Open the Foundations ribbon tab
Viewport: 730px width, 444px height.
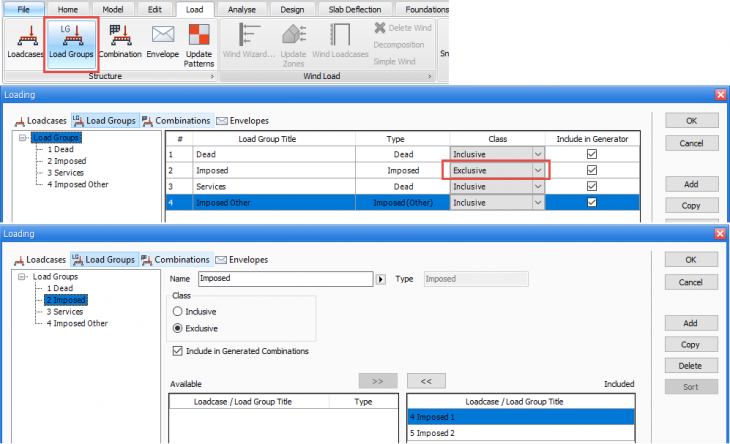click(x=423, y=9)
